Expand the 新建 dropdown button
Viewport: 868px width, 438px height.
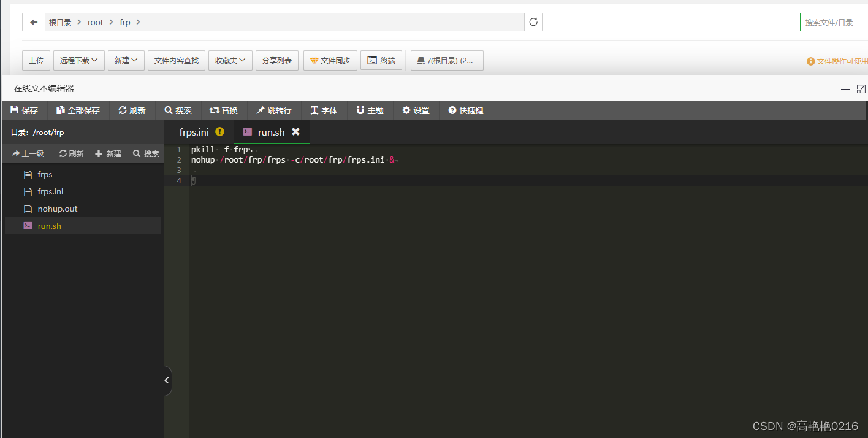point(126,60)
